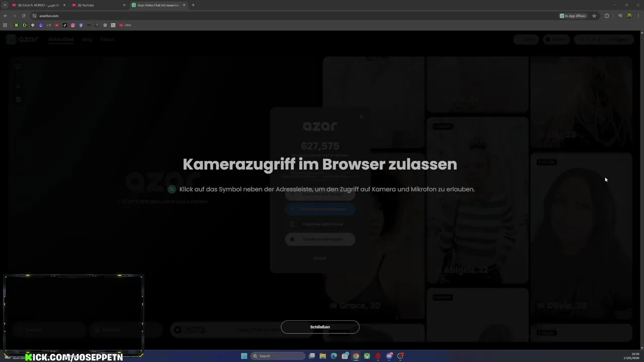This screenshot has width=644, height=362.
Task: Open OBS Studio from taskbar
Action: [x=400, y=356]
